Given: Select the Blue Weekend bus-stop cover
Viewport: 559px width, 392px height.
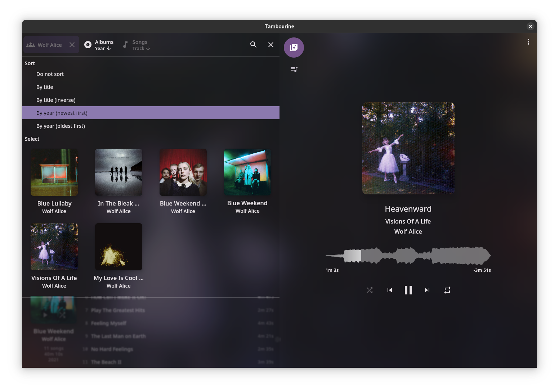Looking at the screenshot, I should click(247, 172).
